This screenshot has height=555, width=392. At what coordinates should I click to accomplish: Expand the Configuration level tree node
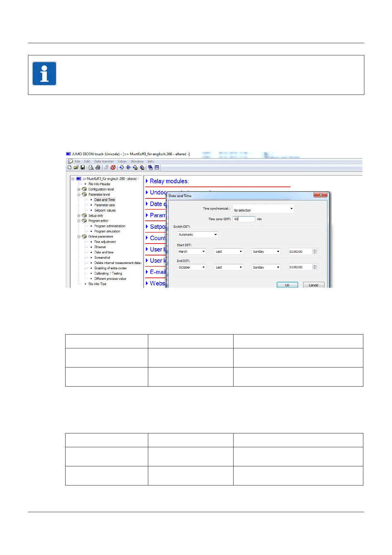(x=79, y=190)
